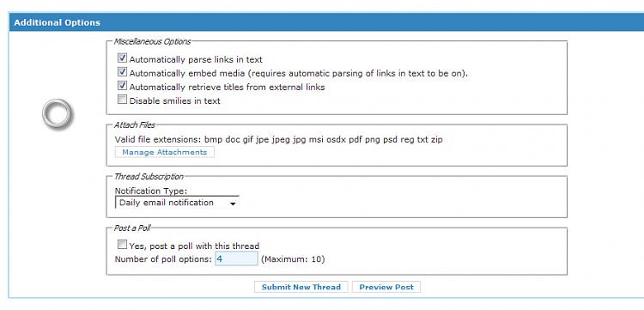Click the Number of poll options label
The image size is (644, 310).
[x=163, y=259]
